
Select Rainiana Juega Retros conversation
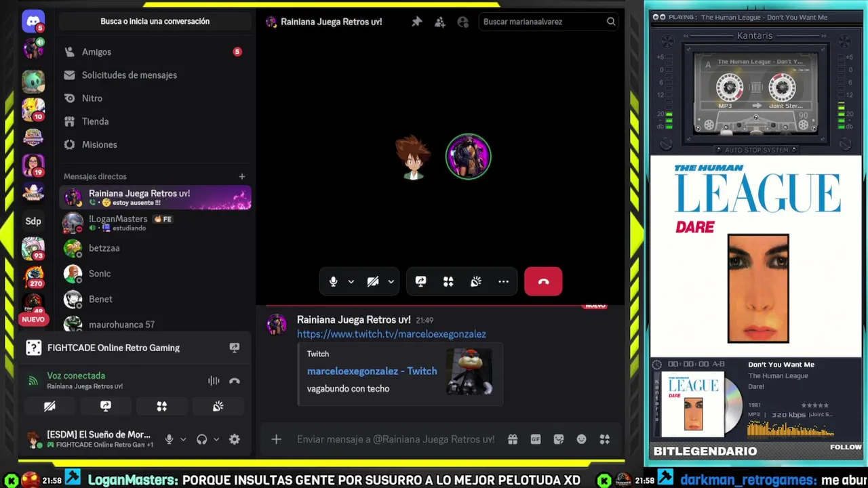[x=155, y=197]
